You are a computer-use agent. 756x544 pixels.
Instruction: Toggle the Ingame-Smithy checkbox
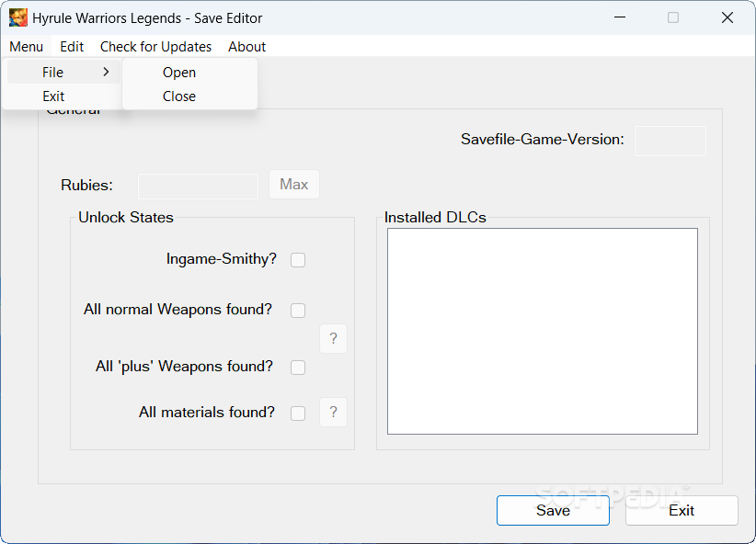pos(298,260)
